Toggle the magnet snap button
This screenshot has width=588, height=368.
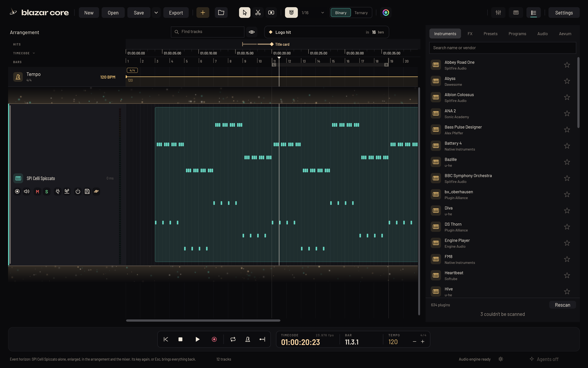(291, 13)
